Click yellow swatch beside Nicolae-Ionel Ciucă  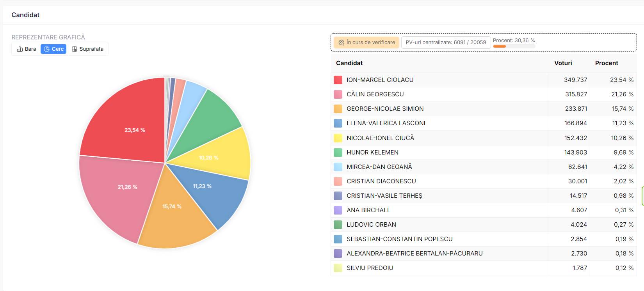(x=338, y=138)
